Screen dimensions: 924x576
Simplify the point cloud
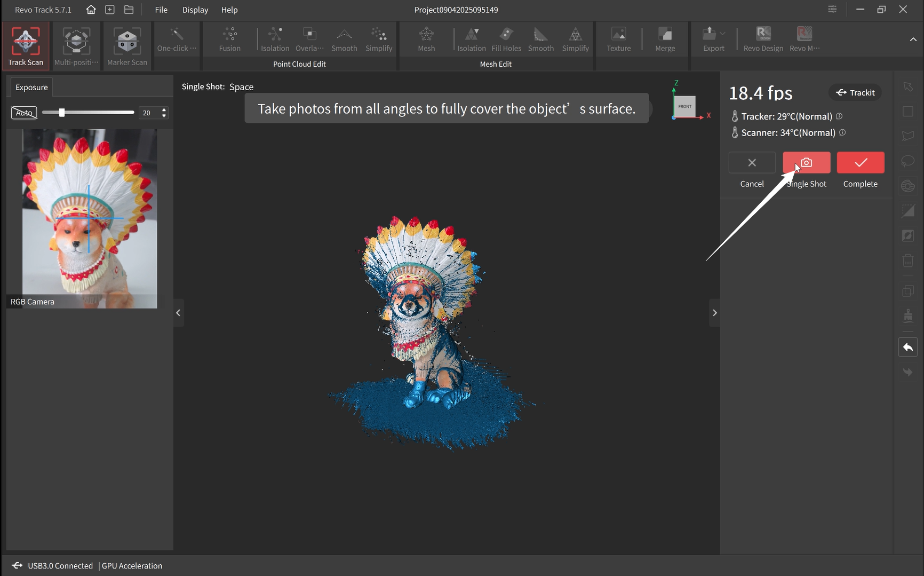click(379, 40)
